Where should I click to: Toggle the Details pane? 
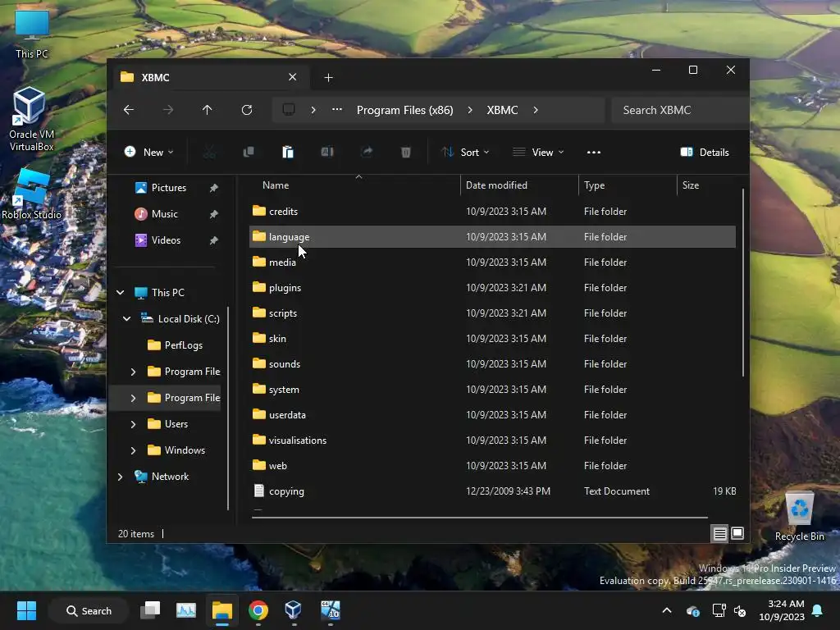[705, 152]
